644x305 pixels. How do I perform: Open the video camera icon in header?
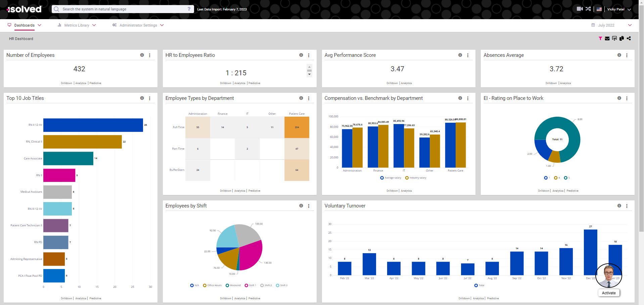point(580,9)
